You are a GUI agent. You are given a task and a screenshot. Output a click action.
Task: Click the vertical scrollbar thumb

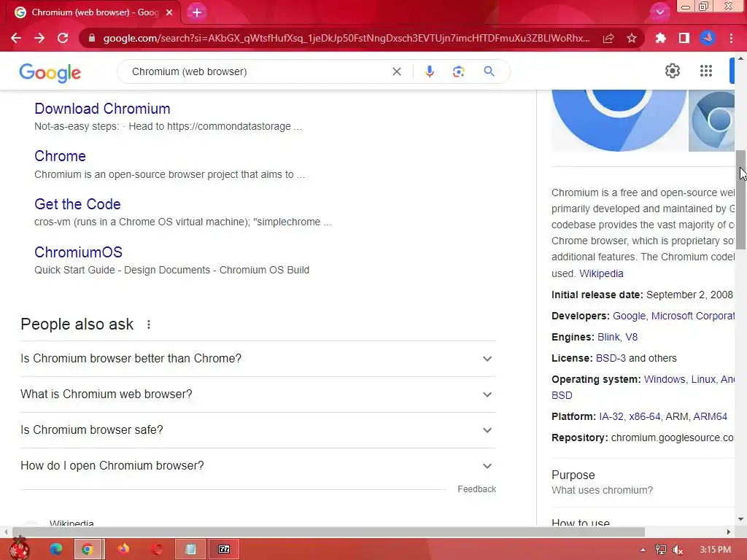pos(740,200)
